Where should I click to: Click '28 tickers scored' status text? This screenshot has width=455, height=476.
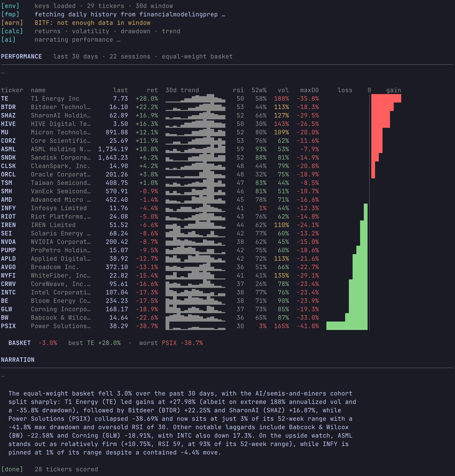(x=66, y=469)
